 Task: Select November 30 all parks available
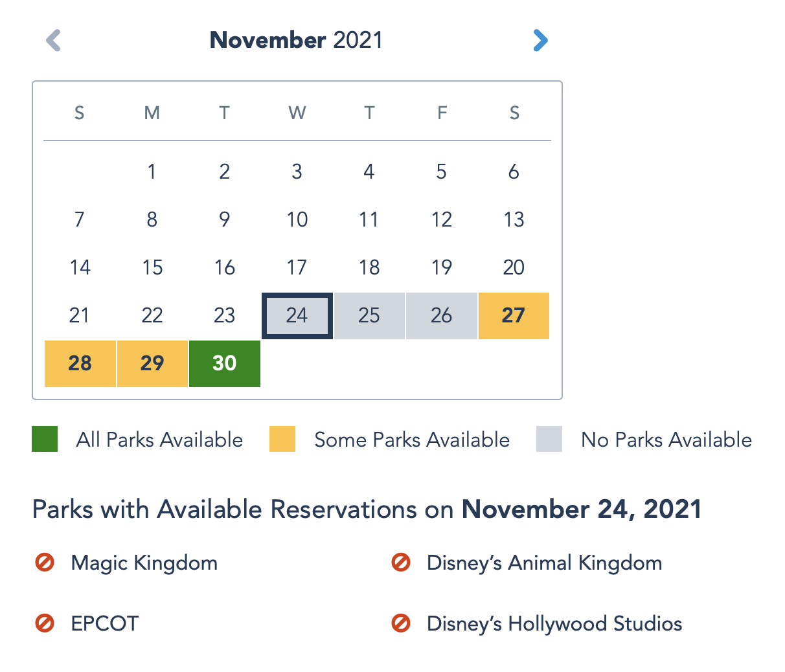click(x=224, y=363)
